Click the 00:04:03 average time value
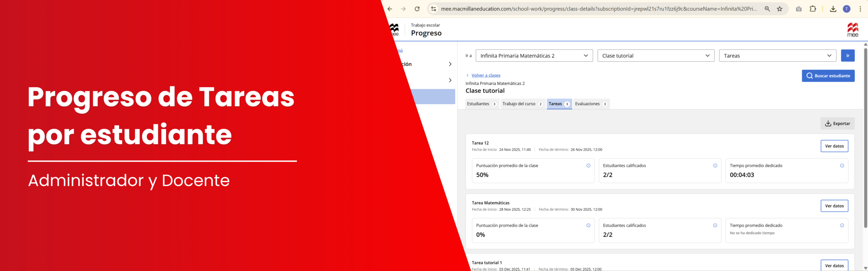868x271 pixels. tap(742, 175)
